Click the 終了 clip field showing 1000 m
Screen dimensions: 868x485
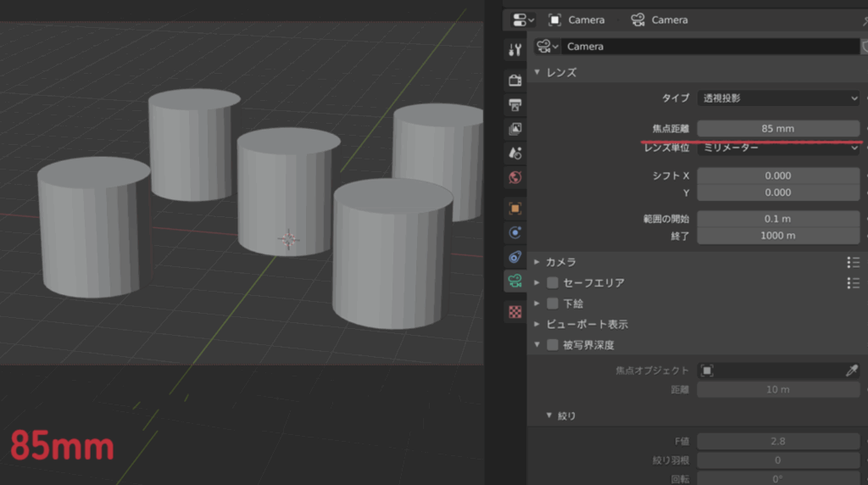(778, 235)
